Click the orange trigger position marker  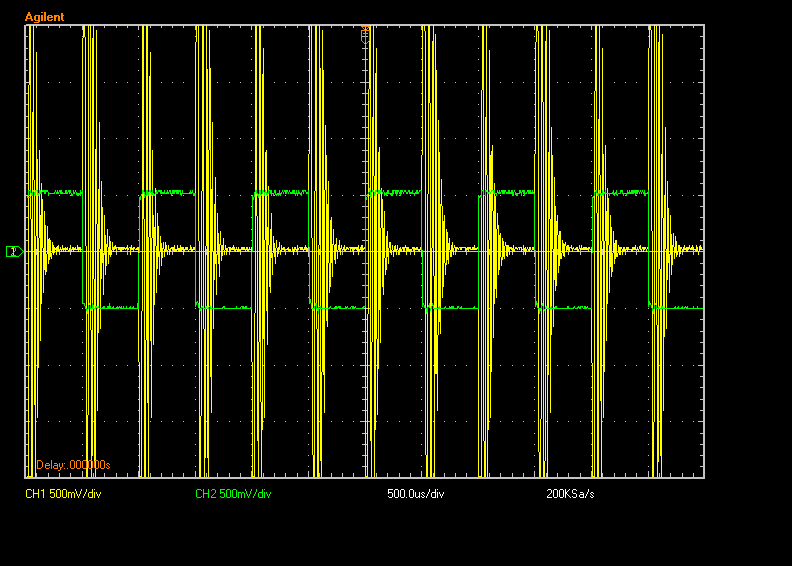click(x=365, y=35)
